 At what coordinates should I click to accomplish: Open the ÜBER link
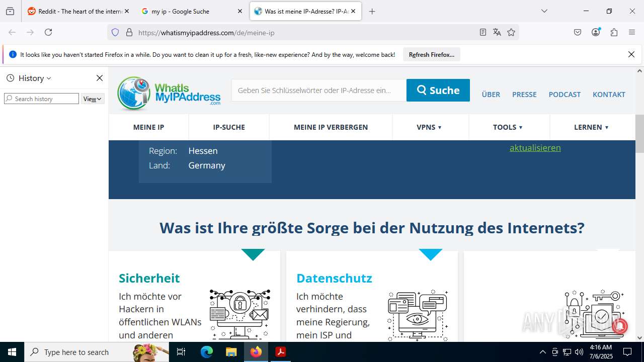pyautogui.click(x=491, y=95)
